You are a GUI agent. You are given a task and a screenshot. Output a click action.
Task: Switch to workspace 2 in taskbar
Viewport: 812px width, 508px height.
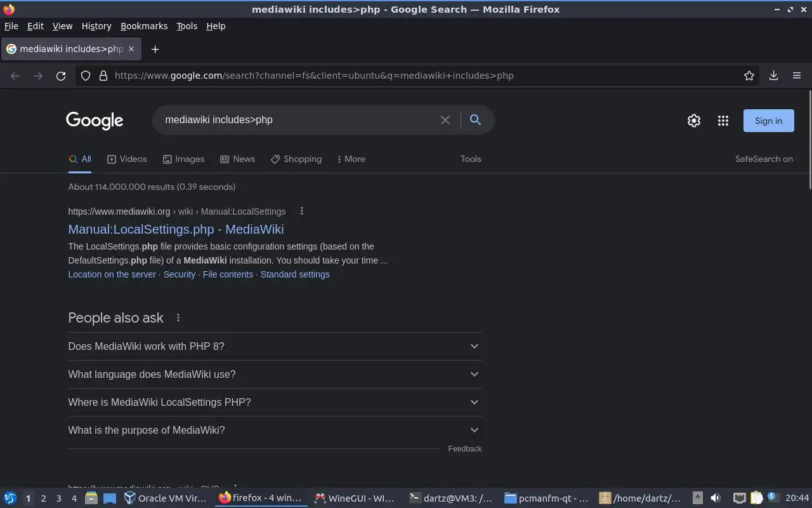(43, 498)
